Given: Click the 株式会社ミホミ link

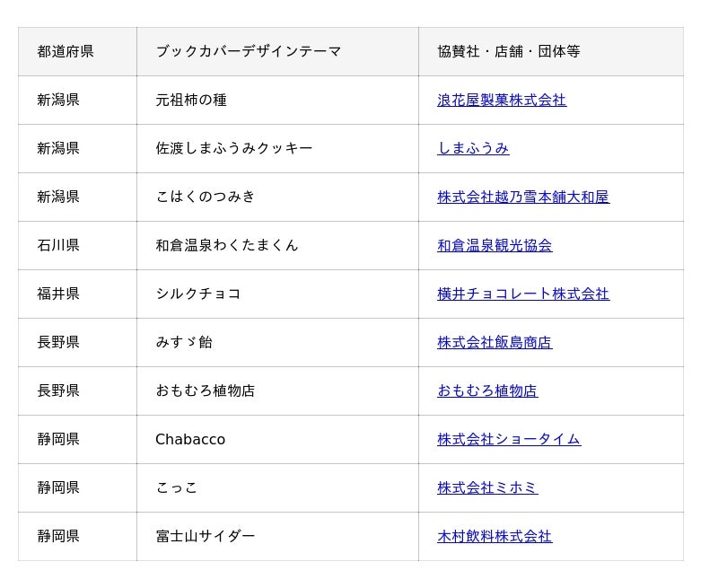Looking at the screenshot, I should coord(487,488).
